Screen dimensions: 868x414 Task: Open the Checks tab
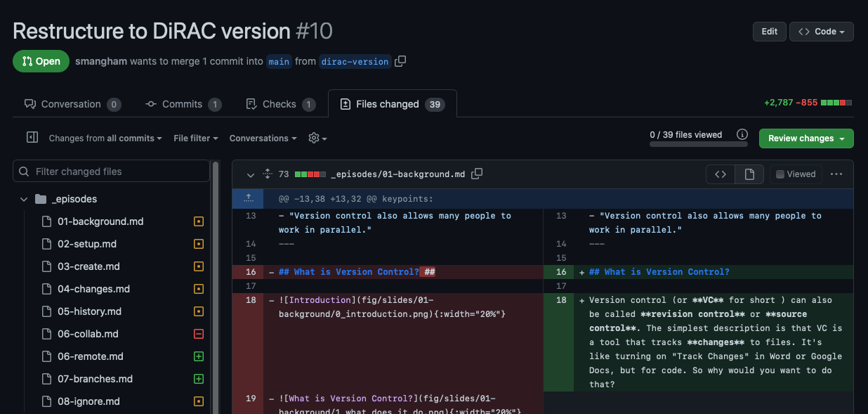point(280,103)
